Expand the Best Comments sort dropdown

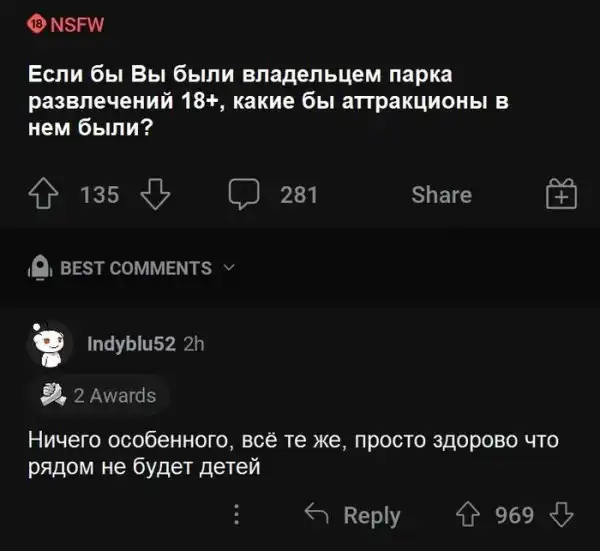[x=135, y=268]
